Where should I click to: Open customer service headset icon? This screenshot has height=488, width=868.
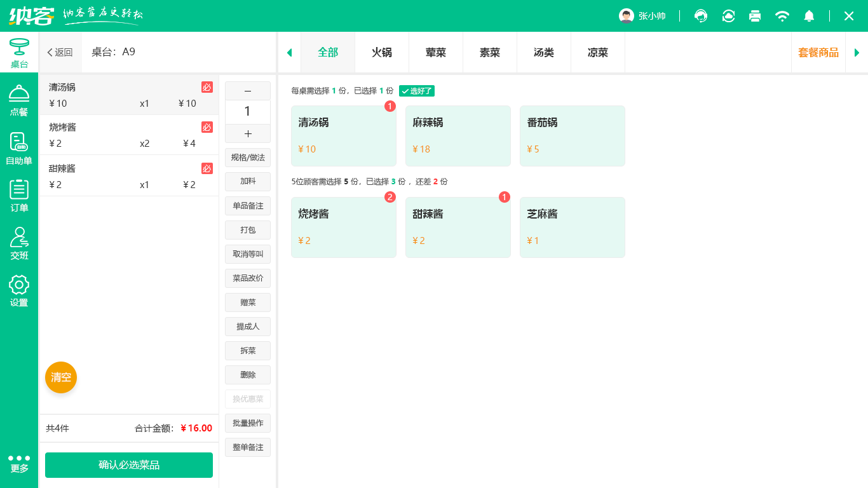pos(701,16)
